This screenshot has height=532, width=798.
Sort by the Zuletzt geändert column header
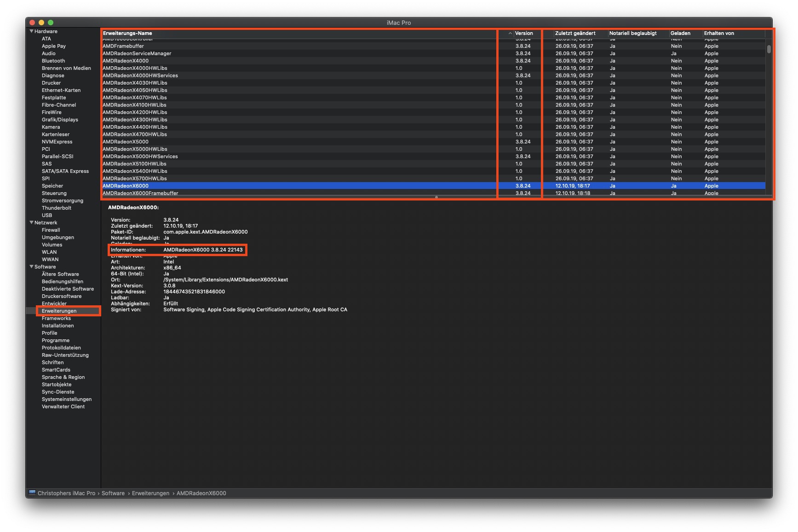pos(575,33)
